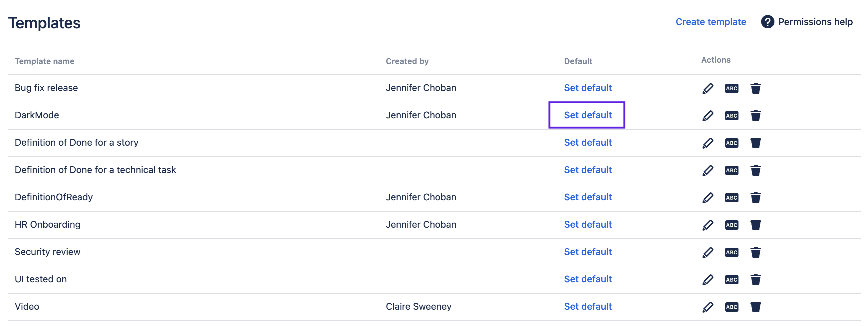
Task: Rename the DarkMode template via ABC icon
Action: pyautogui.click(x=731, y=116)
